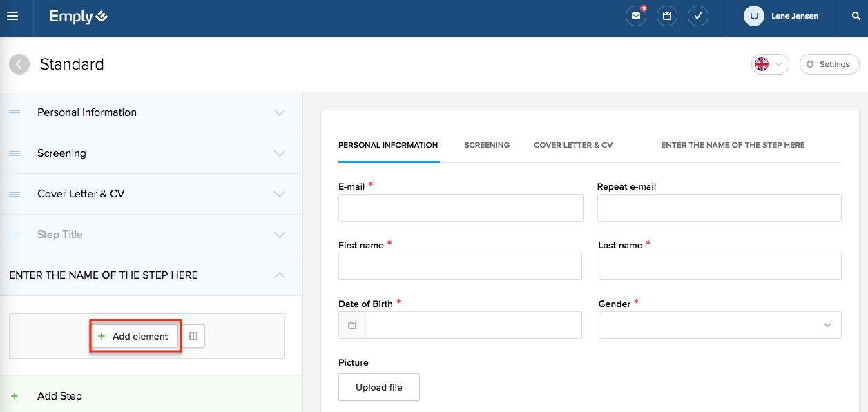Screen dimensions: 868x412
Task: Open the calendar icon in header
Action: pyautogui.click(x=667, y=16)
